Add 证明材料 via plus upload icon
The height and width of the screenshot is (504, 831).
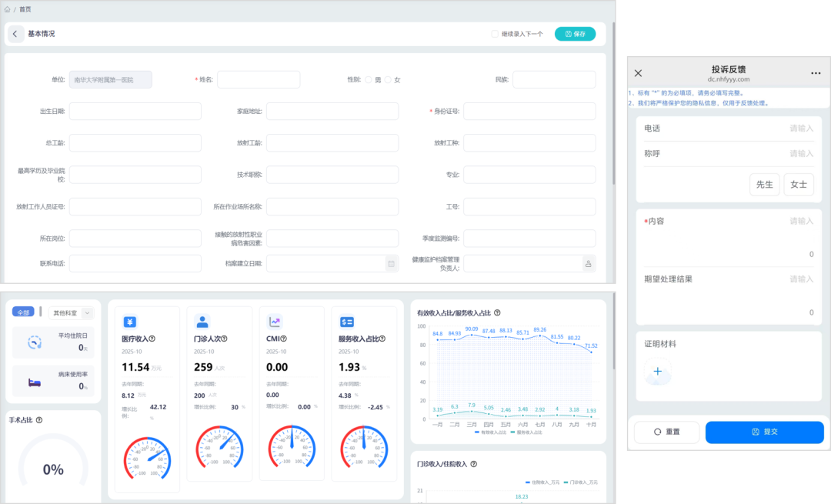point(658,372)
